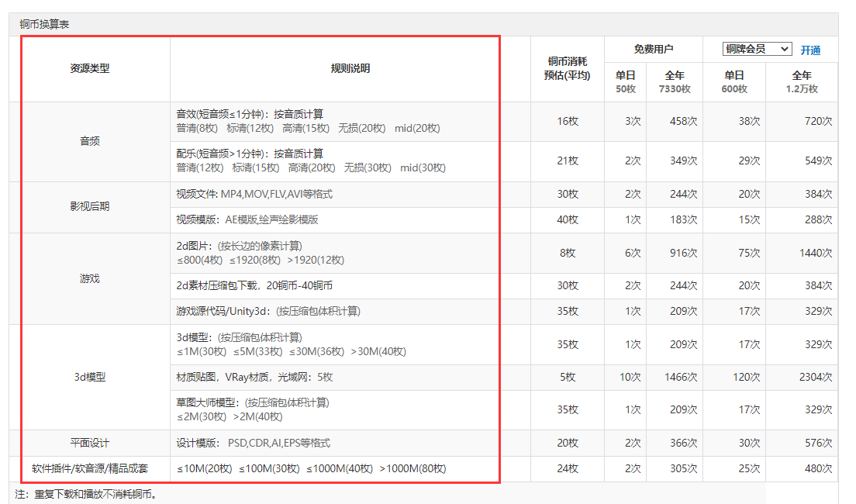Select the 平面设计 resource type cell
The height and width of the screenshot is (504, 856).
pos(89,443)
